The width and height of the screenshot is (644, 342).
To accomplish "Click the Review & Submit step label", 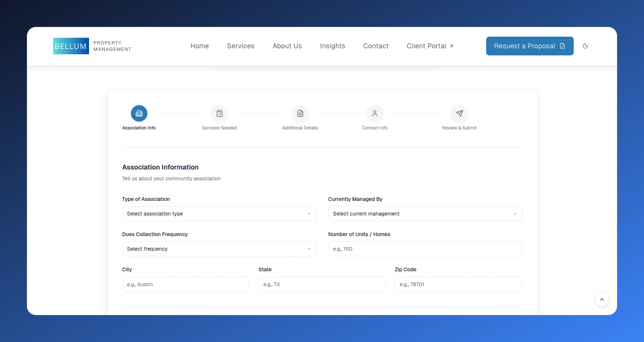I will (x=460, y=128).
